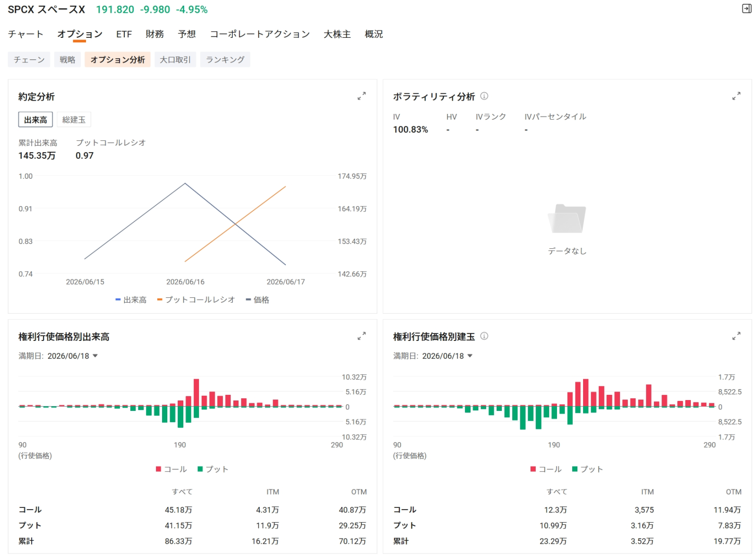Viewport: 756px width, 557px height.
Task: Click cumulative total 86.33万 in volume table
Action: point(178,541)
